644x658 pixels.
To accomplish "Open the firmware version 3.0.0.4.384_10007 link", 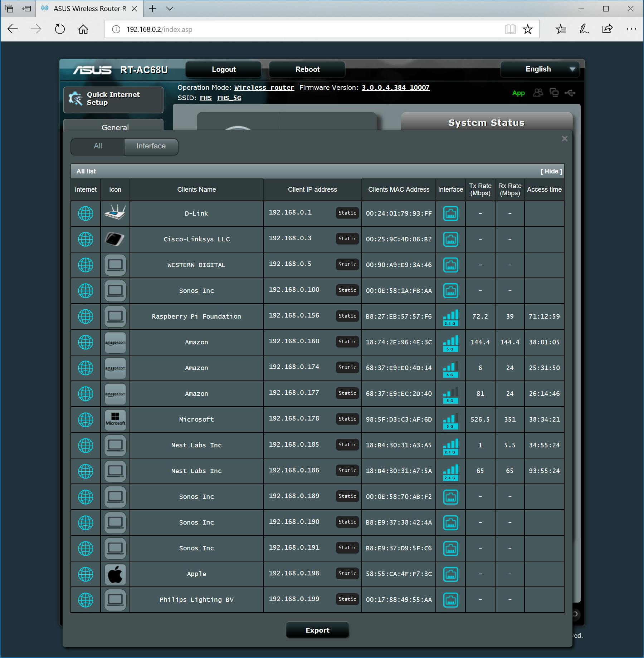I will point(396,88).
